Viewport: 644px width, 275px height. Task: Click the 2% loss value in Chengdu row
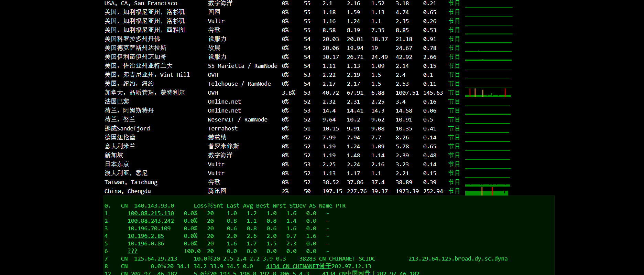pyautogui.click(x=285, y=191)
